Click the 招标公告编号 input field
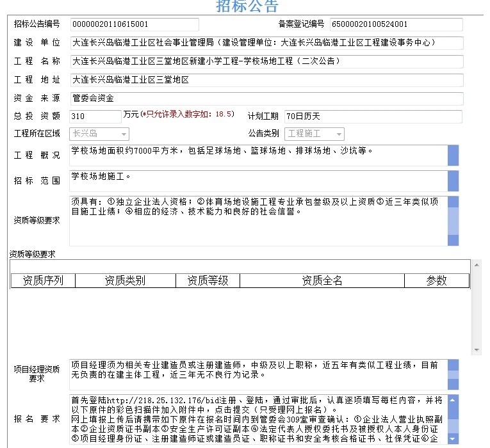The image size is (490, 448). (135, 24)
